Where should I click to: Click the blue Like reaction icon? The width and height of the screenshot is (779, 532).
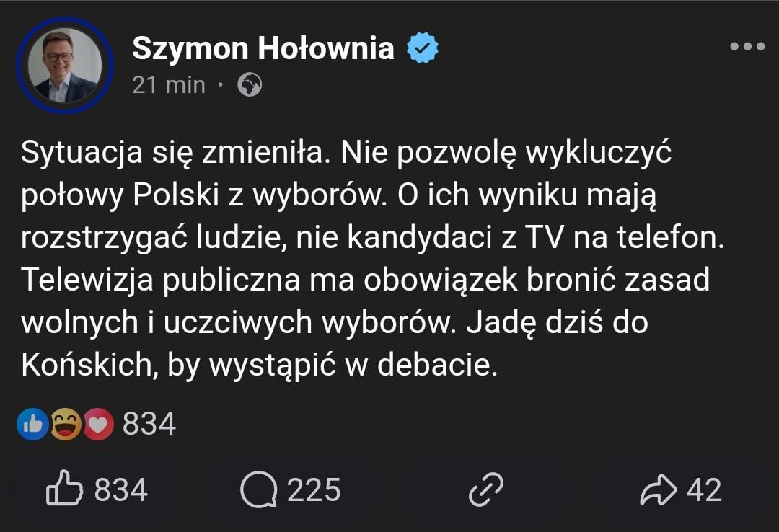pyautogui.click(x=32, y=424)
